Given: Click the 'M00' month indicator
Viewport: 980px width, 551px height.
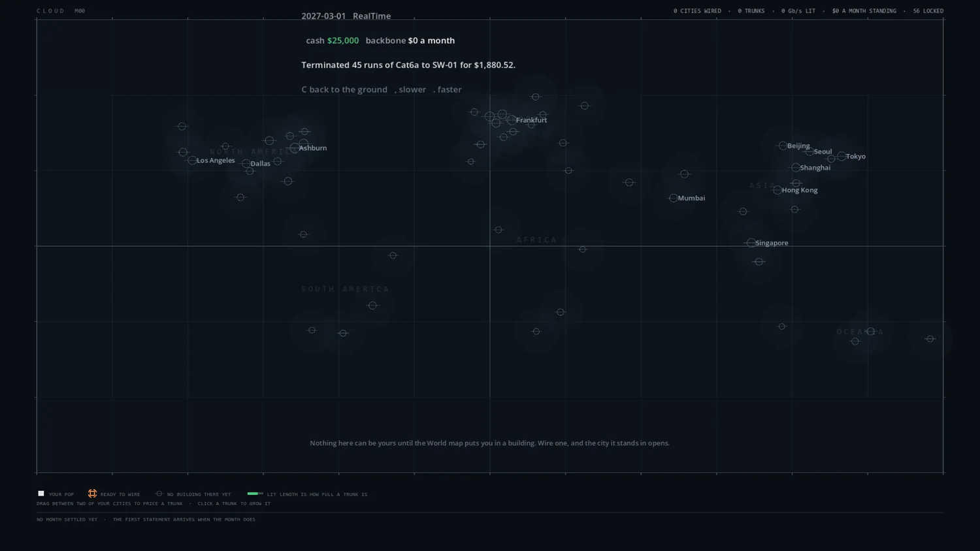Looking at the screenshot, I should click(x=80, y=11).
